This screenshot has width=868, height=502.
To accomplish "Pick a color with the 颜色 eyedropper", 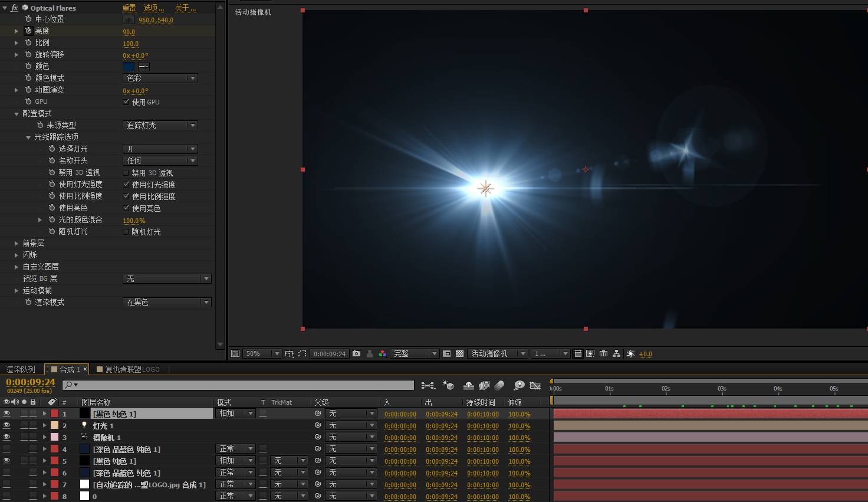I will tap(144, 67).
